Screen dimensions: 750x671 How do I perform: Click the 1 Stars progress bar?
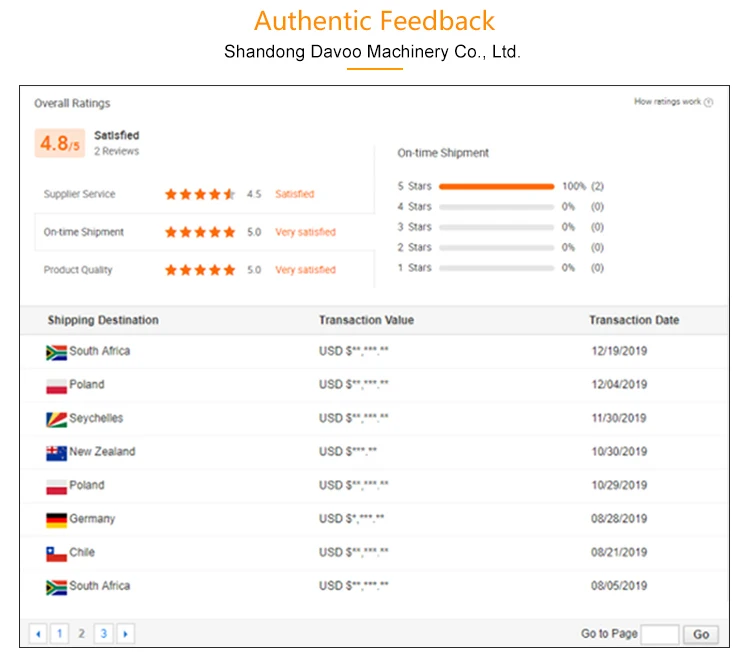tap(496, 268)
